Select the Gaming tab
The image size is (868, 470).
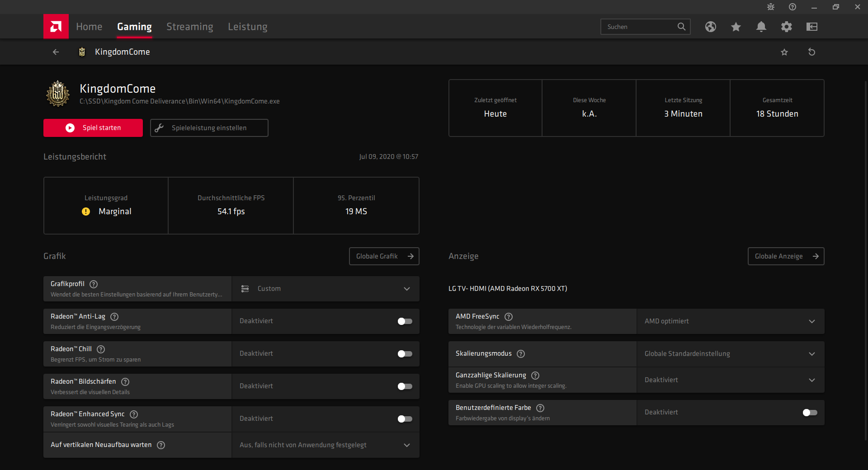pos(134,27)
